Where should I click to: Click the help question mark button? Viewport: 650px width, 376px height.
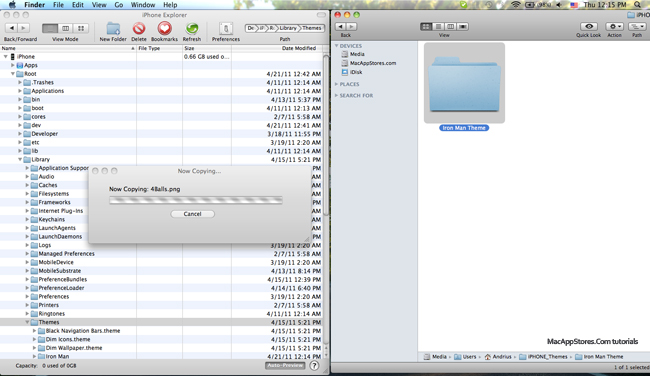315,366
